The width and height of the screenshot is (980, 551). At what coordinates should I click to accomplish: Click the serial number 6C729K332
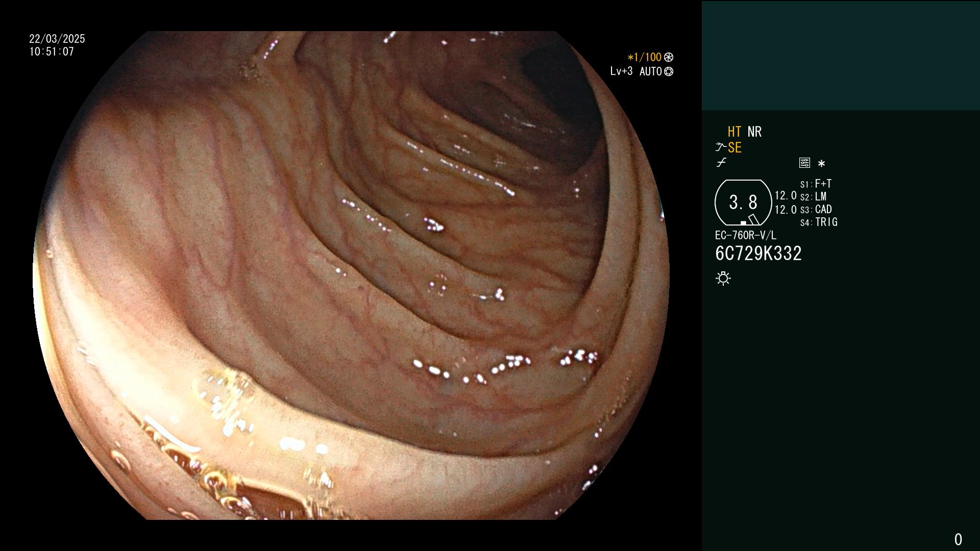click(758, 253)
